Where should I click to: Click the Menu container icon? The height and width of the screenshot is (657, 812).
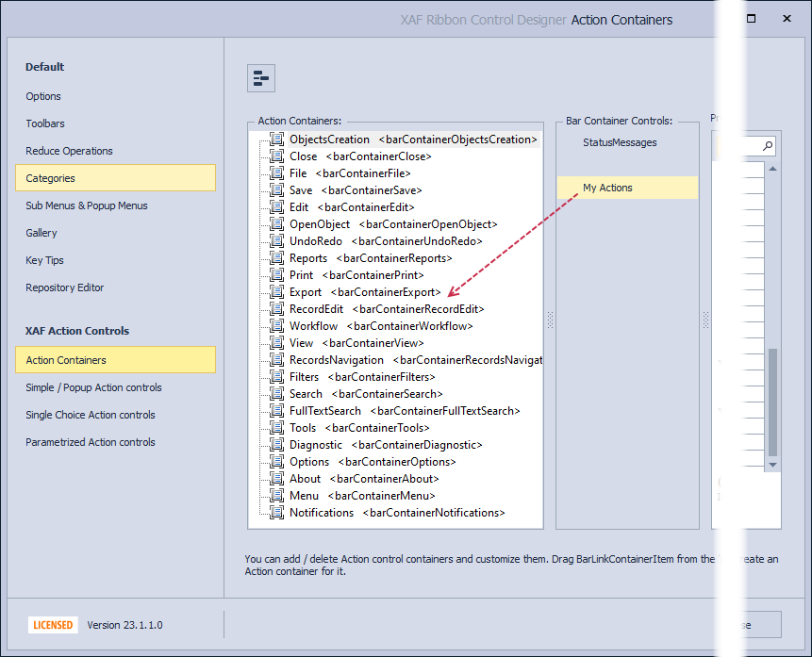pos(277,496)
